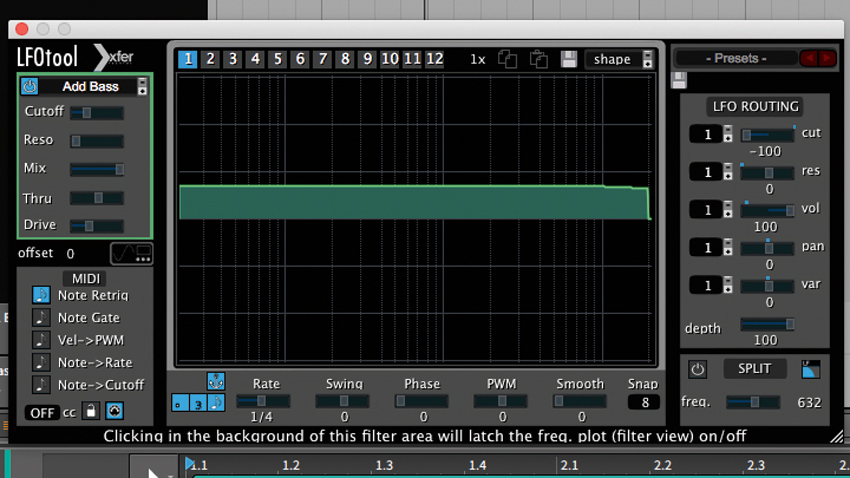
Task: Toggle the anchor sync icon above Rate
Action: tap(216, 382)
